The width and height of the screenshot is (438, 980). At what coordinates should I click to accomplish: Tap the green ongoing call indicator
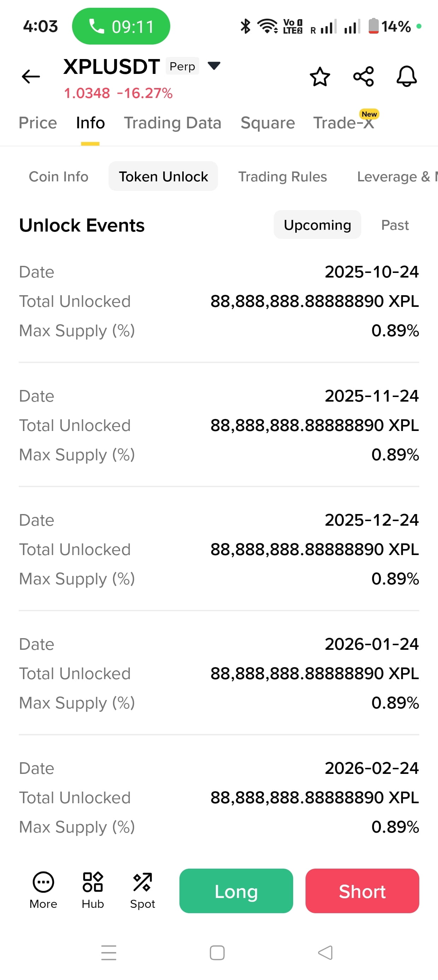tap(121, 26)
